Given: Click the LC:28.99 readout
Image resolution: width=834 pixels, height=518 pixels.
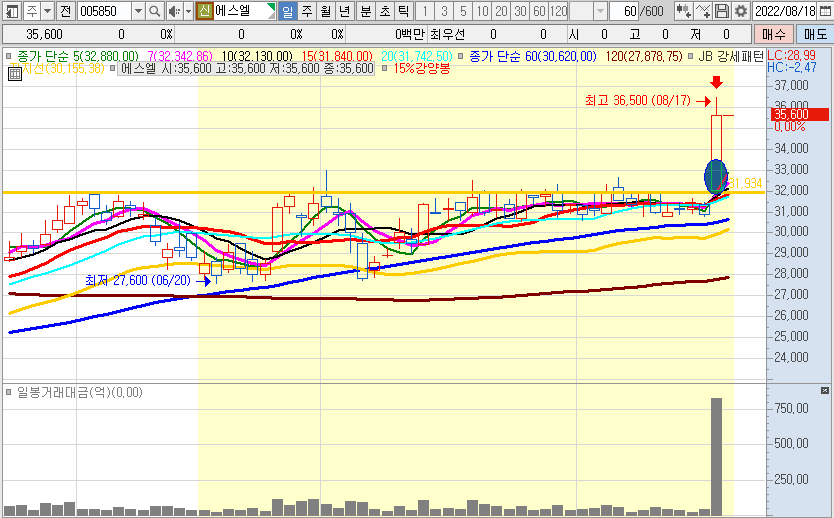Looking at the screenshot, I should pos(791,55).
